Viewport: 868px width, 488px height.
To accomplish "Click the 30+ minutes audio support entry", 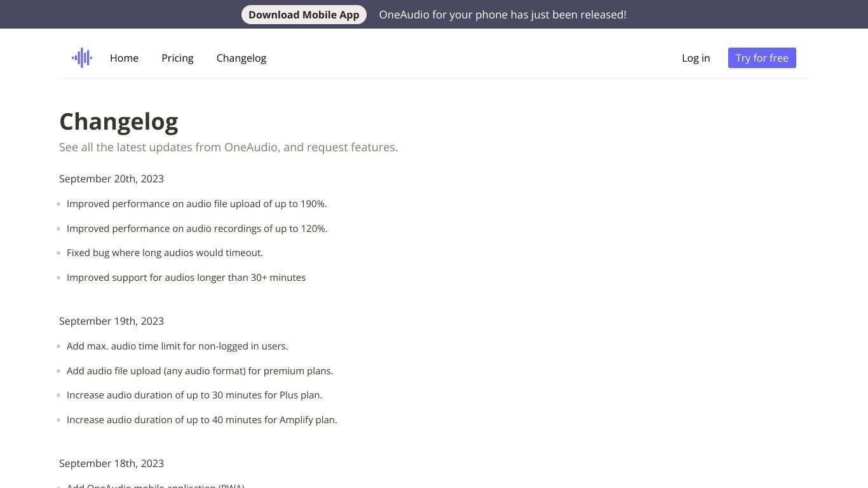I will 186,278.
